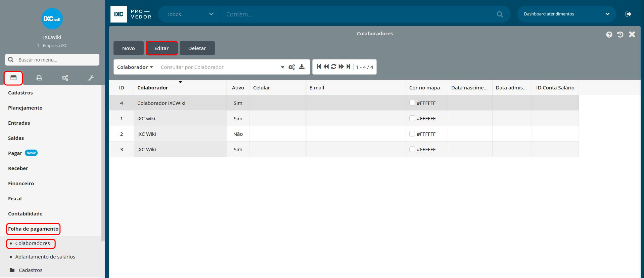Open the Financeiro menu

[21, 184]
